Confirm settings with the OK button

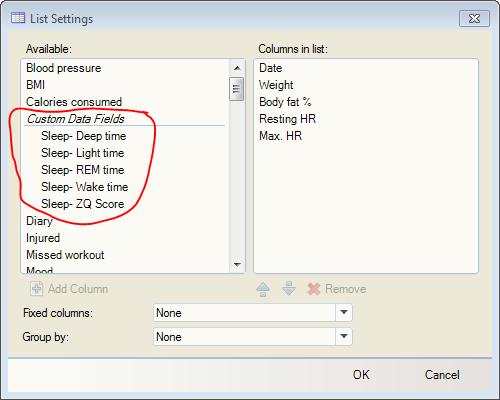coord(361,375)
